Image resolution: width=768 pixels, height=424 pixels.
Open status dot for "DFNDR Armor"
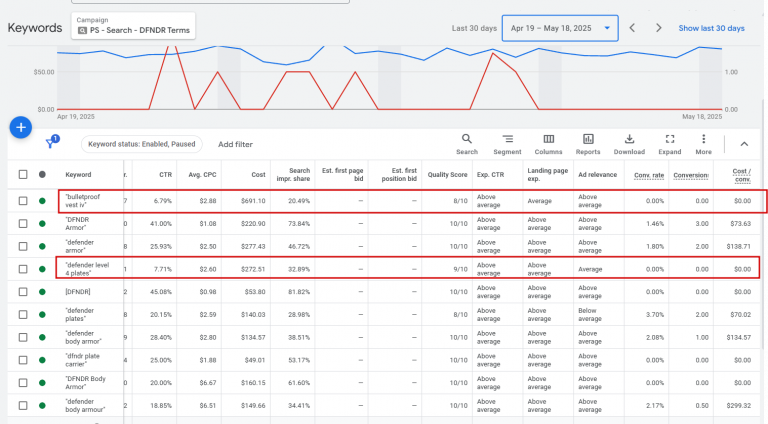pos(42,223)
